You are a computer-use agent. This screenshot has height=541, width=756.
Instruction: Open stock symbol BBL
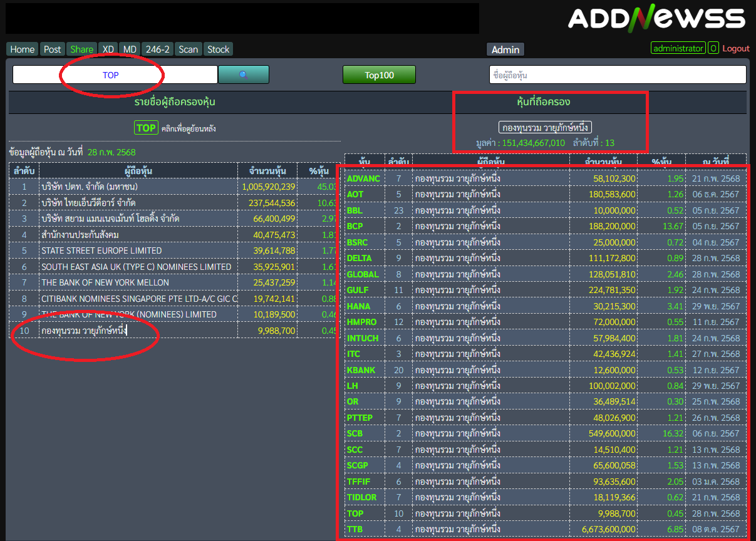355,210
